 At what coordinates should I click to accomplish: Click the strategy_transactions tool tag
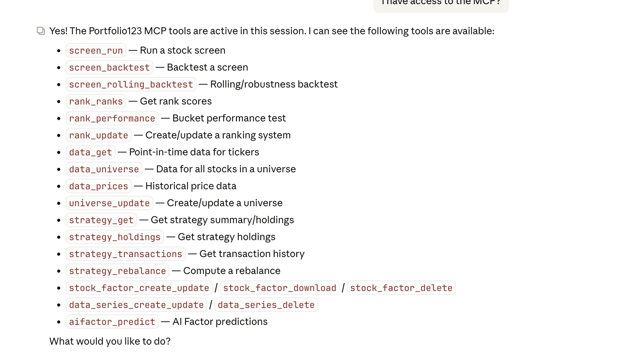126,254
